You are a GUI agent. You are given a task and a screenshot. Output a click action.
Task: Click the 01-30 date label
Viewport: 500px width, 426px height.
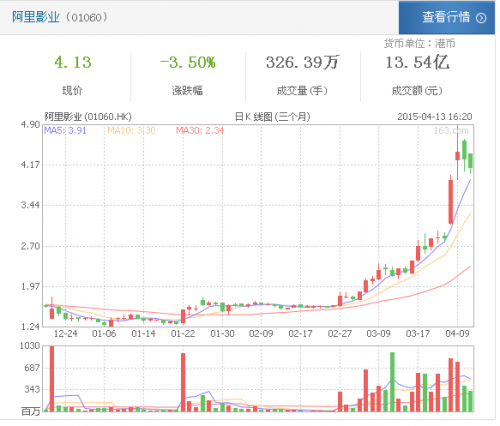point(222,334)
